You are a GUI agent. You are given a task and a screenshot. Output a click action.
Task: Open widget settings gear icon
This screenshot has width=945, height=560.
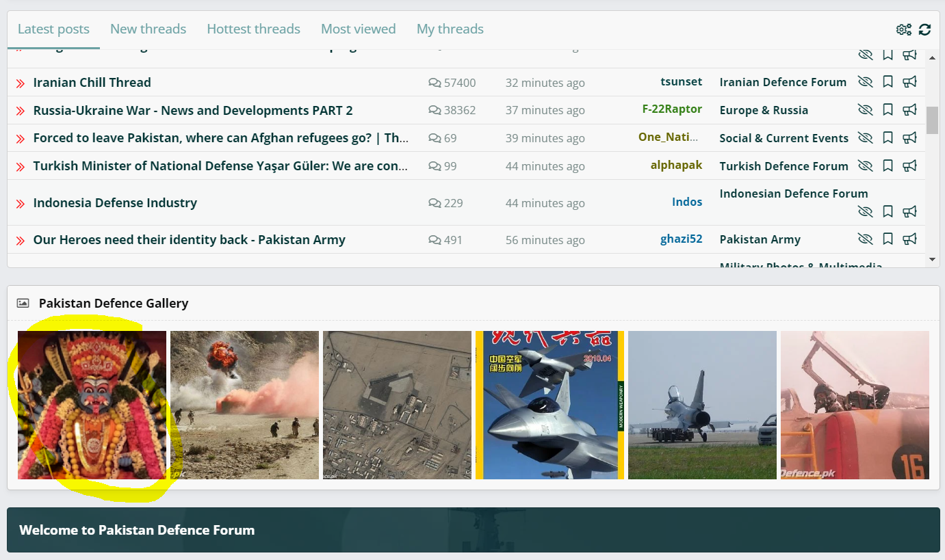pos(904,29)
